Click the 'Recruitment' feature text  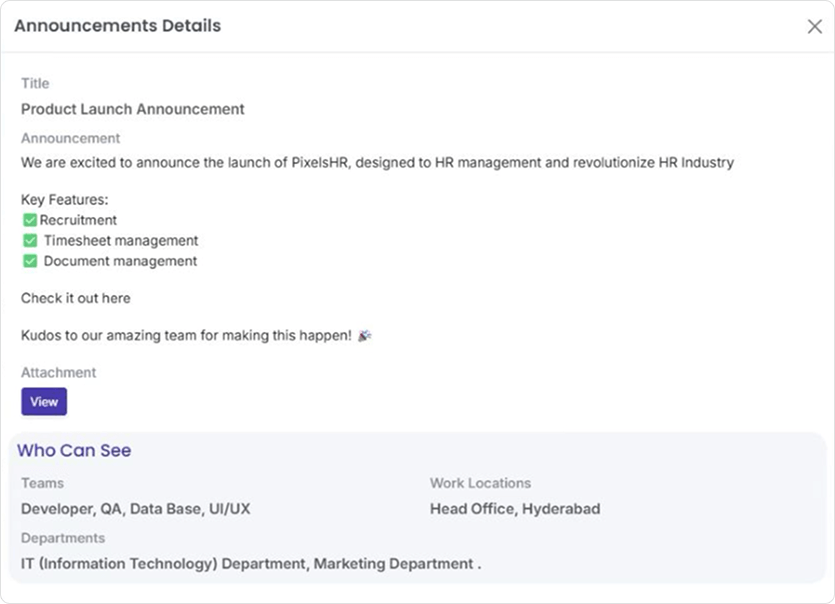[x=78, y=220]
